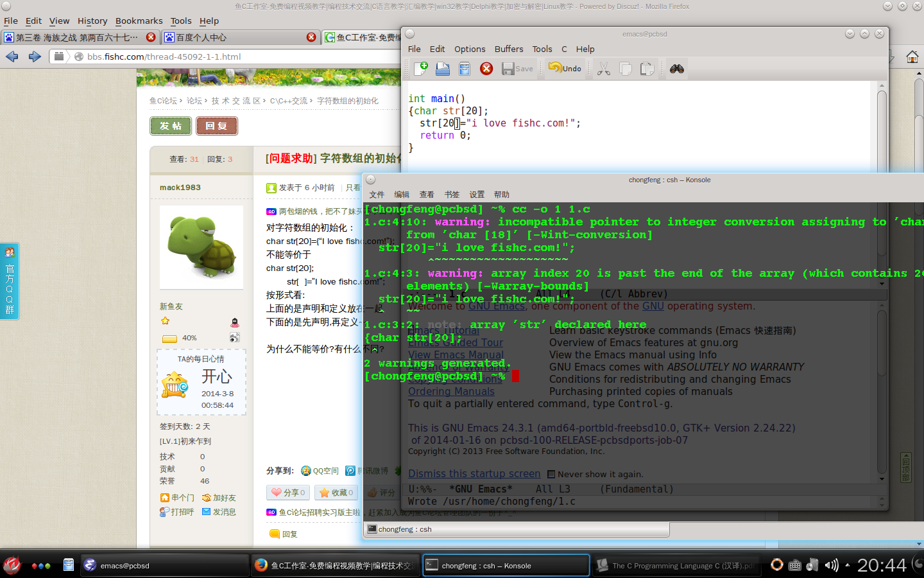Click chongfeng : csh Konsole tab
924x578 pixels.
point(517,529)
